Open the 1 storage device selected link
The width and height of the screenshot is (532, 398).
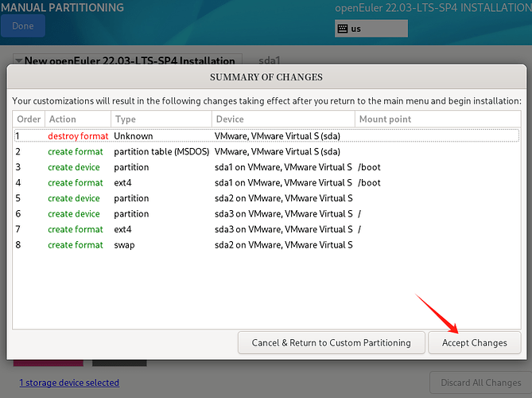click(x=69, y=383)
